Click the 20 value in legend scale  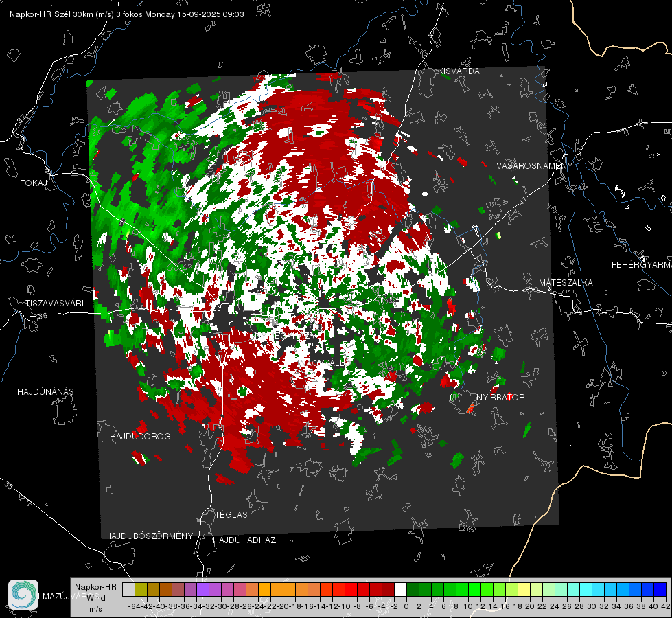click(530, 606)
